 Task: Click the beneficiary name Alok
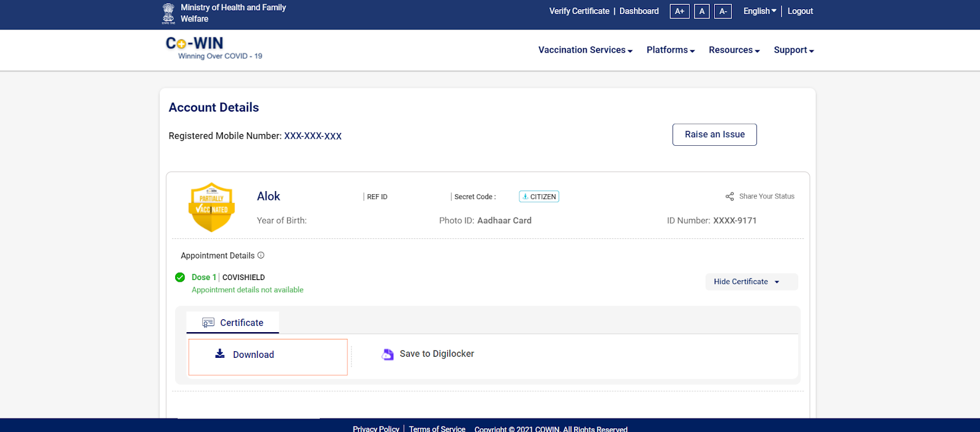coord(268,197)
